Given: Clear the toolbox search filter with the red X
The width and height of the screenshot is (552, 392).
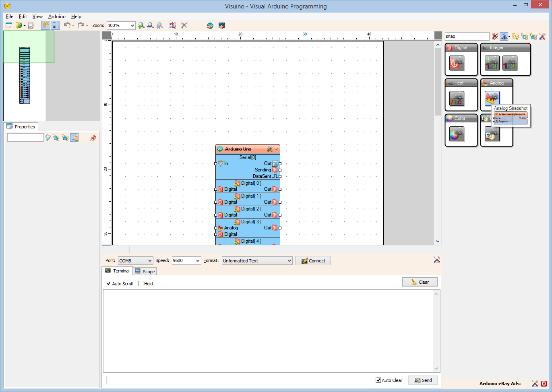Looking at the screenshot, I should click(494, 36).
